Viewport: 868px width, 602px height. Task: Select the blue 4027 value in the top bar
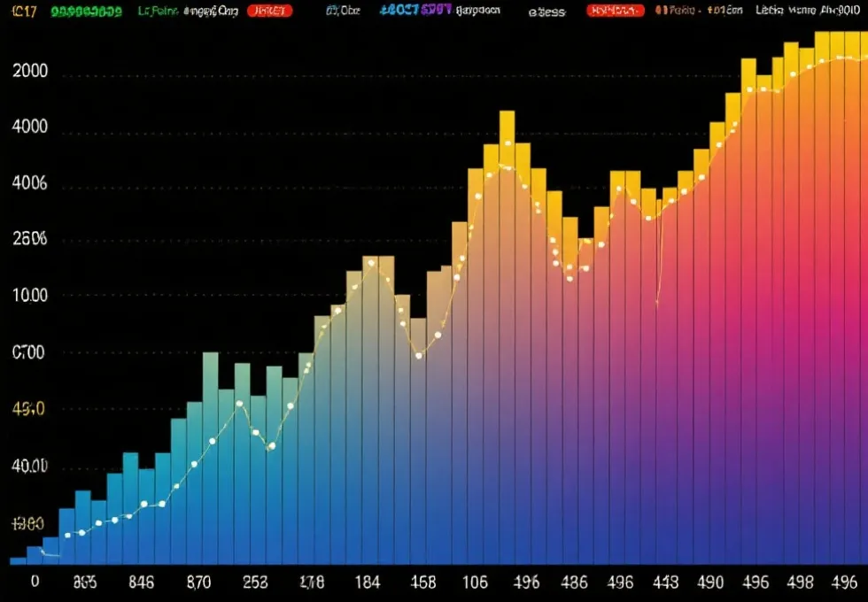coord(399,11)
